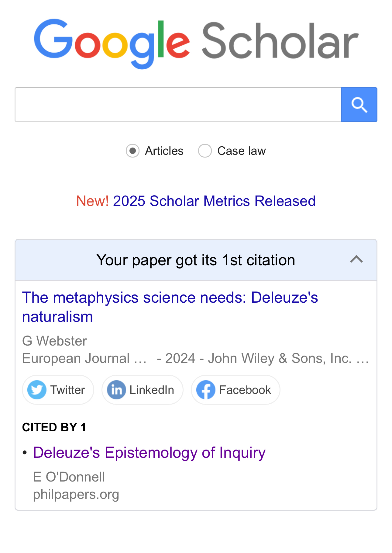The width and height of the screenshot is (392, 553).
Task: Click the Twitter bird icon
Action: click(x=37, y=390)
